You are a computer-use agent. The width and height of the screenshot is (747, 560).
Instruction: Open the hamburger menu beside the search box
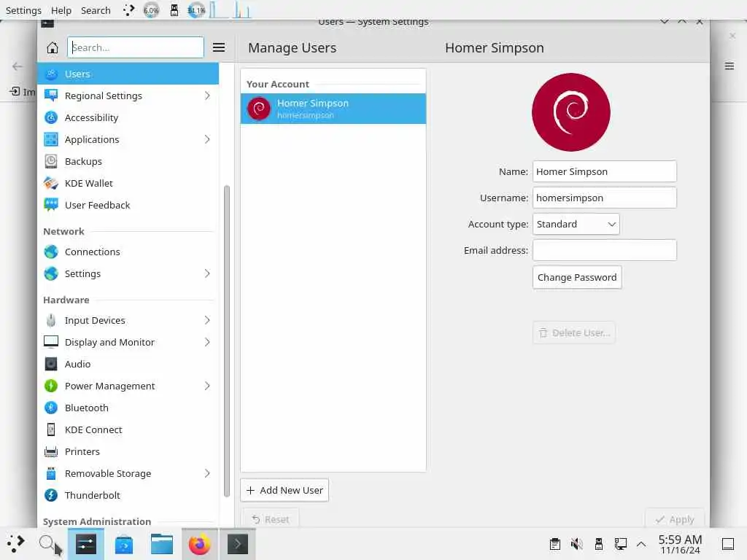point(219,47)
